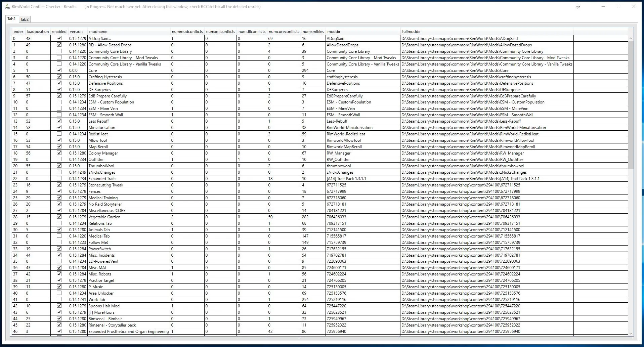Toggle enabled checkbox for RD - Allow Dazed Drops
The width and height of the screenshot is (644, 347).
click(59, 45)
